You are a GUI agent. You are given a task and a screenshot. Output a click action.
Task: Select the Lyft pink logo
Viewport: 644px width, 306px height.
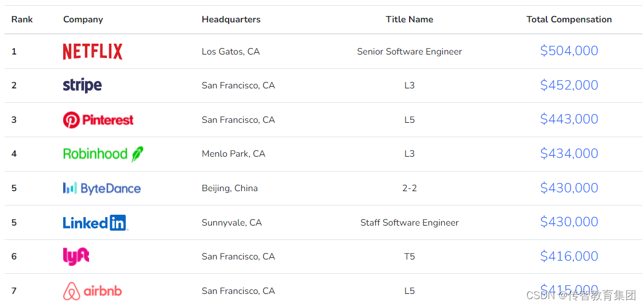coord(76,257)
